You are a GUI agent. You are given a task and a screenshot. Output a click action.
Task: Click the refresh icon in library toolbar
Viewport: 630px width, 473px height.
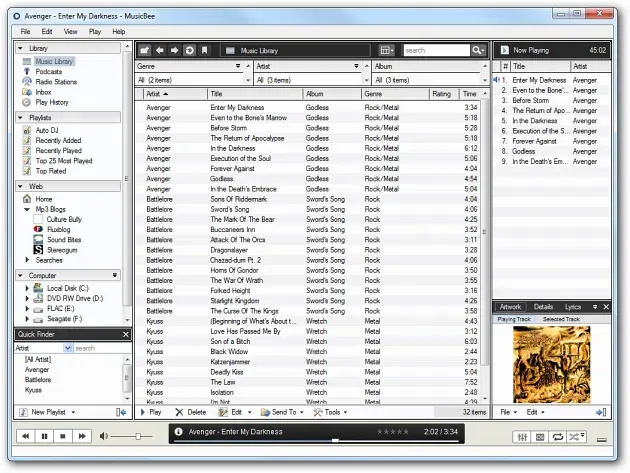click(x=190, y=50)
